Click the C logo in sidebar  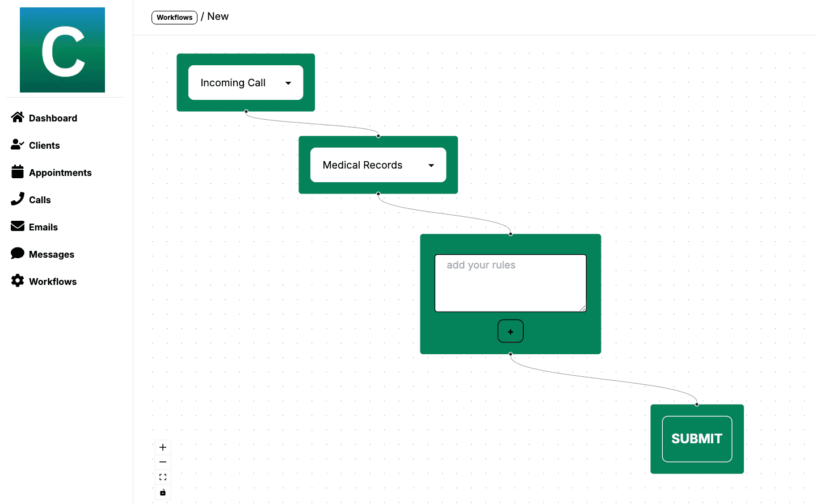point(62,50)
